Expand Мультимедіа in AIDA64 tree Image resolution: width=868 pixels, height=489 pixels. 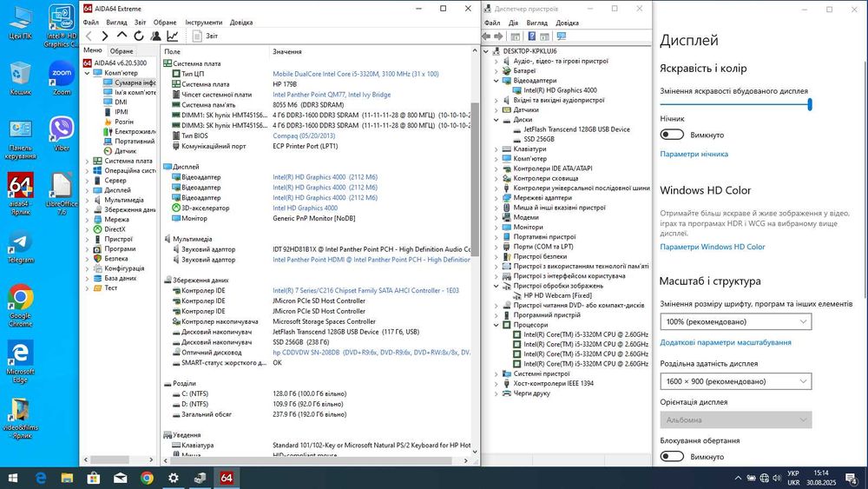(87, 200)
